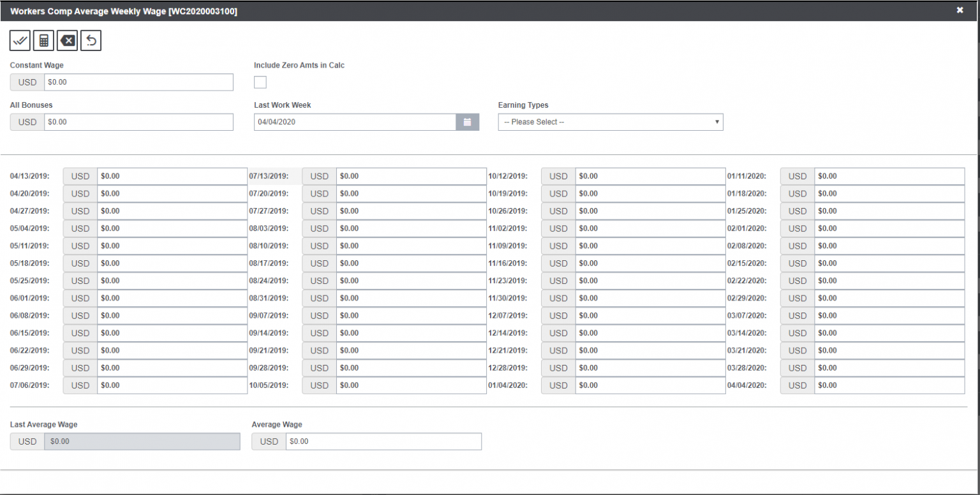Click the Last Average Wage label
Viewport: 980px width, 495px height.
click(x=43, y=424)
